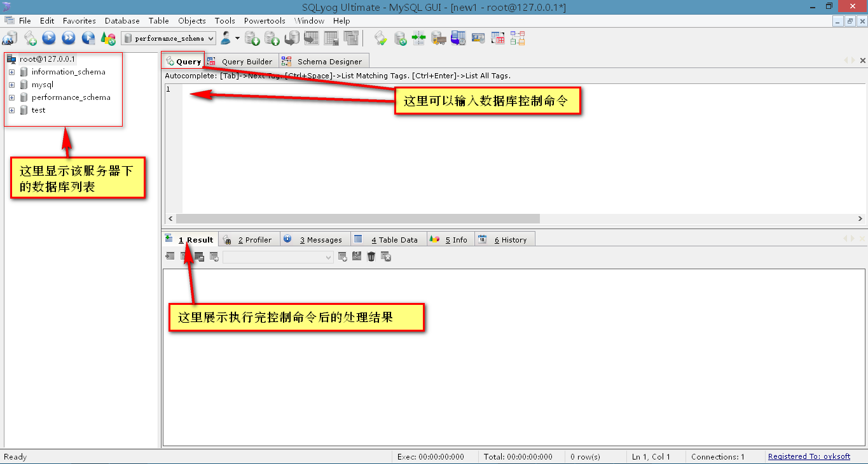
Task: Select the mysql database in the tree
Action: tap(43, 85)
